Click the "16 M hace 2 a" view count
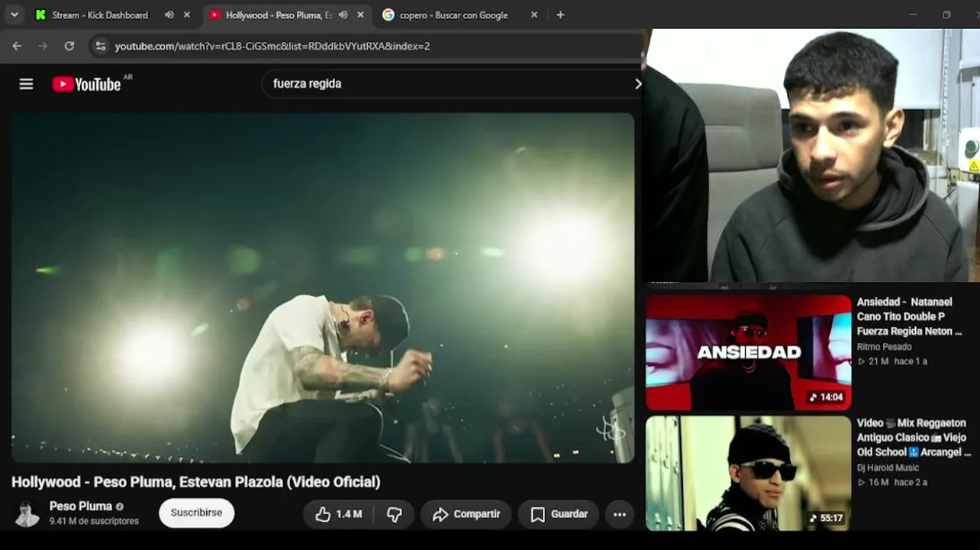 point(892,482)
